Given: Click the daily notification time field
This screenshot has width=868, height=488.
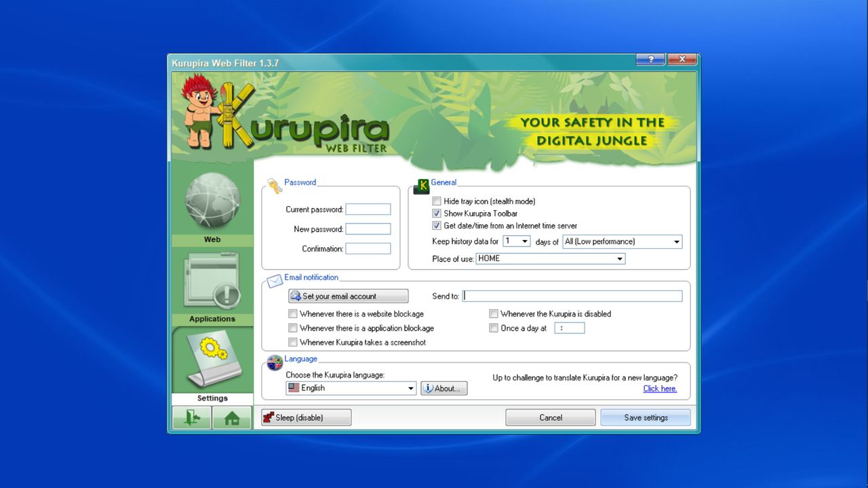Looking at the screenshot, I should point(570,328).
